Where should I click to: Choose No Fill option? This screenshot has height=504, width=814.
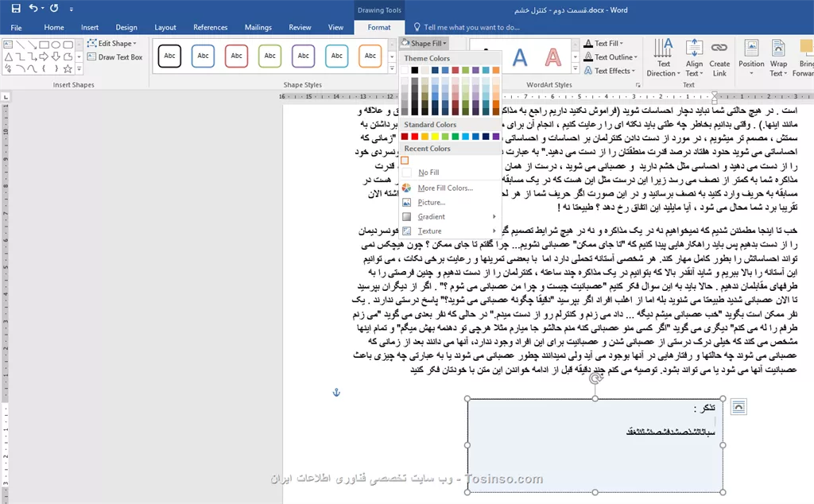[x=450, y=173]
